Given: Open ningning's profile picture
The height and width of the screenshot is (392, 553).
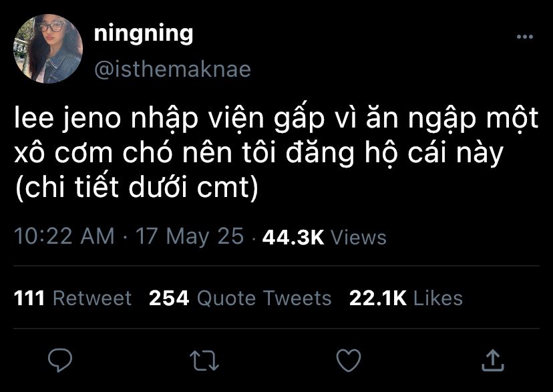Looking at the screenshot, I should tap(49, 49).
